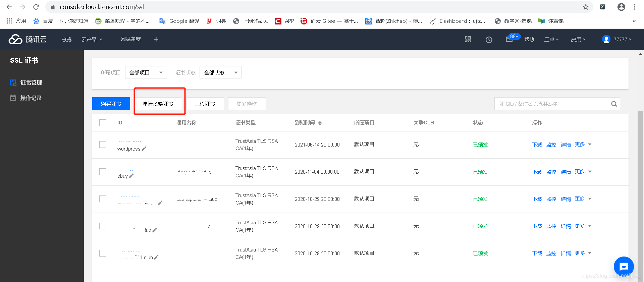Open the 网站备案 menu item

coord(131,39)
